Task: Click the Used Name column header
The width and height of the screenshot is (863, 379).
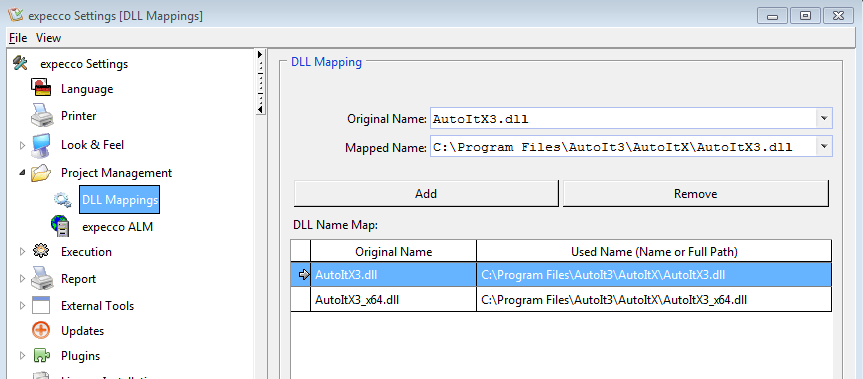Action: pyautogui.click(x=654, y=251)
